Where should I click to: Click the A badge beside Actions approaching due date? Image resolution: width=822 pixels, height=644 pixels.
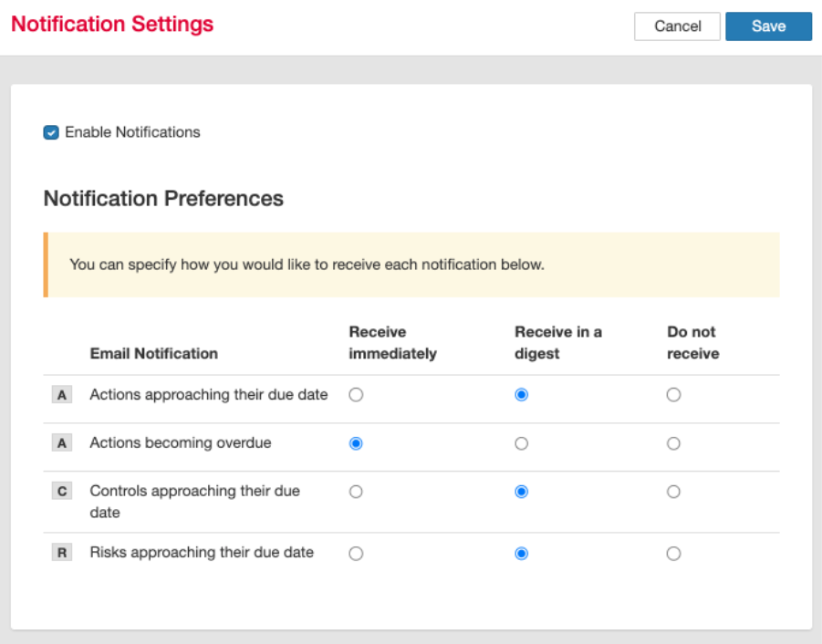tap(62, 395)
